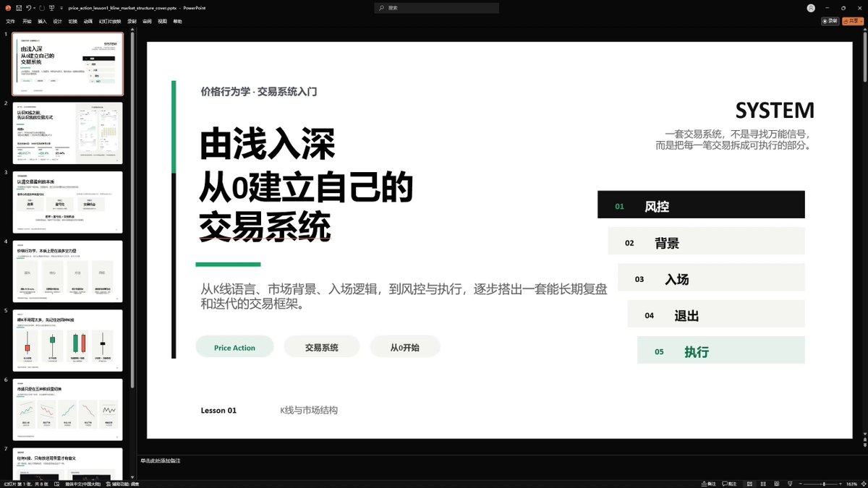This screenshot has width=868, height=488.
Task: Switch to the 设计 ribbon tab
Action: [x=57, y=22]
